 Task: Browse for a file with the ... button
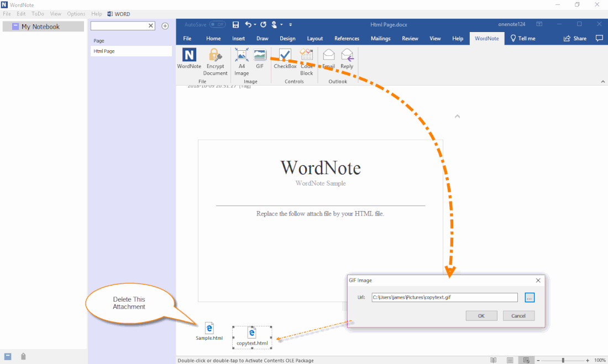(x=530, y=297)
